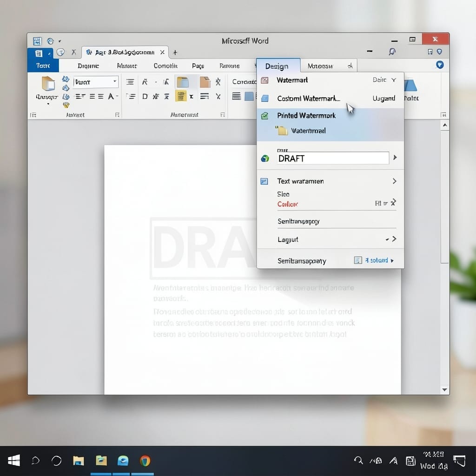Click the Text wrap icon in menu
This screenshot has width=476, height=476.
click(264, 182)
